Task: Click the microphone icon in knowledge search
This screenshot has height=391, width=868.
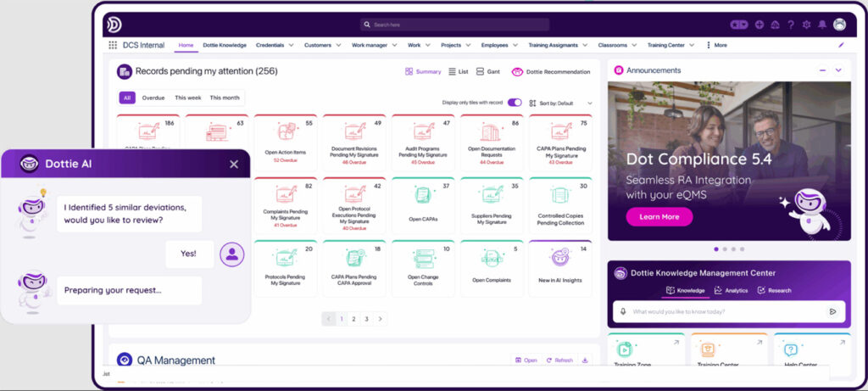Action: pos(623,312)
